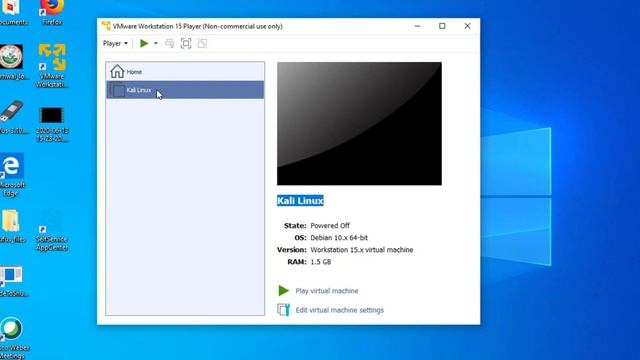This screenshot has height=360, width=640.
Task: Open the Player menu dropdown
Action: (x=115, y=43)
